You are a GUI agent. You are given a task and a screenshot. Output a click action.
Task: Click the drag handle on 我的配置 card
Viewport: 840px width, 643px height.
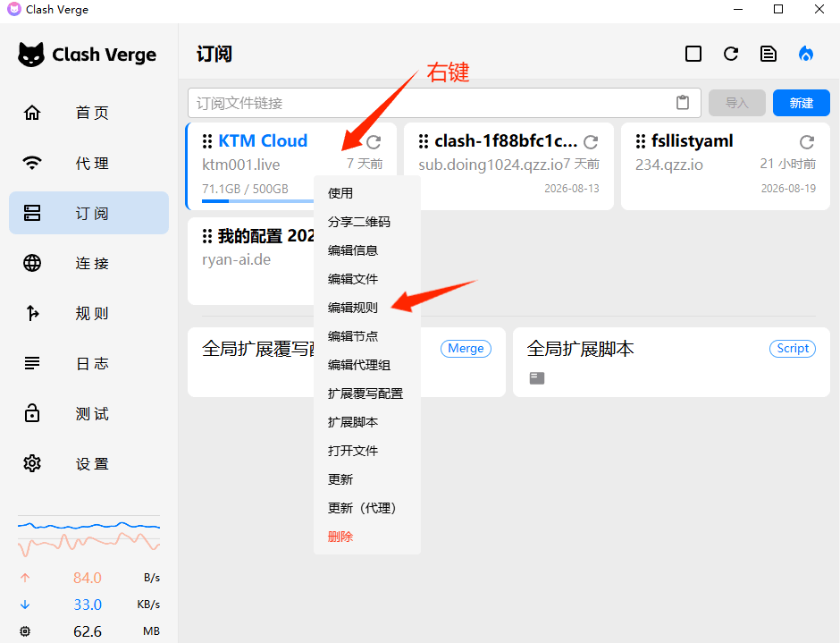pyautogui.click(x=207, y=236)
